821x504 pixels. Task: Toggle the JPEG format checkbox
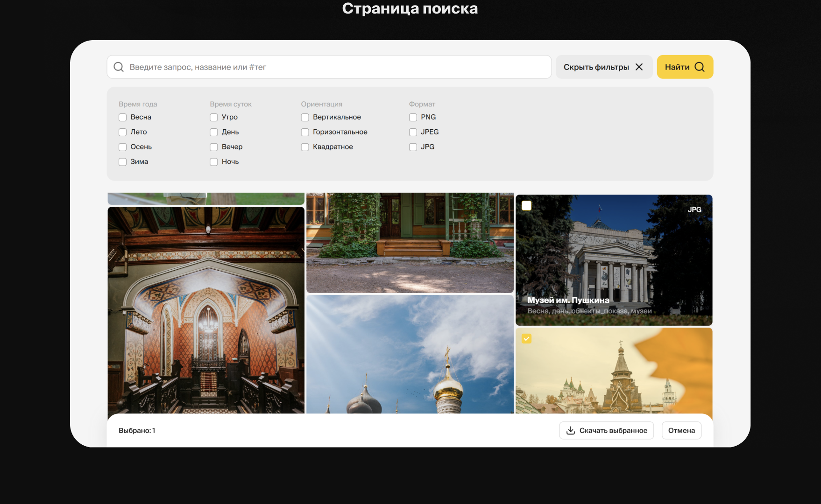[x=413, y=132]
